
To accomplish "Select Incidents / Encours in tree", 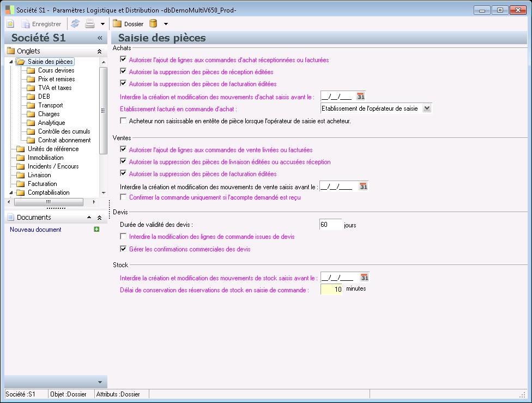I will click(x=53, y=166).
